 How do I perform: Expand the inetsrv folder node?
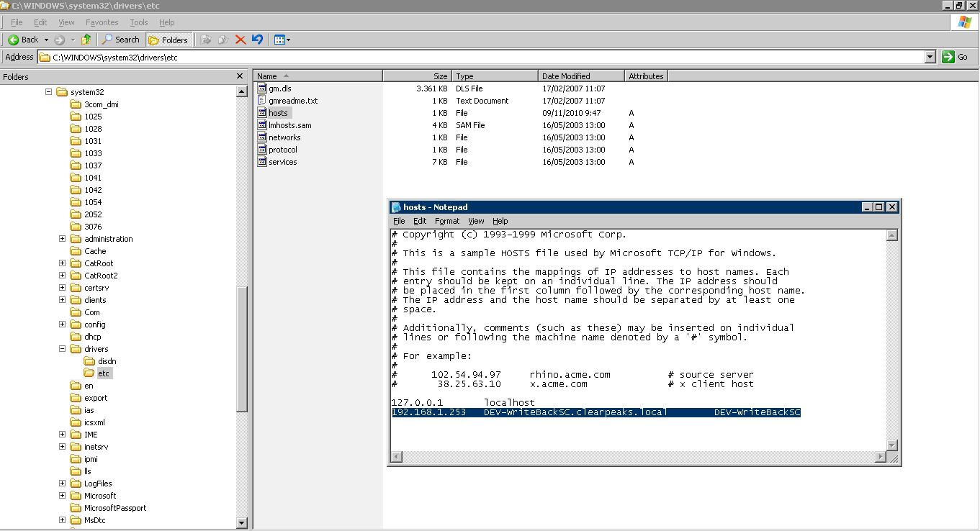pyautogui.click(x=63, y=447)
